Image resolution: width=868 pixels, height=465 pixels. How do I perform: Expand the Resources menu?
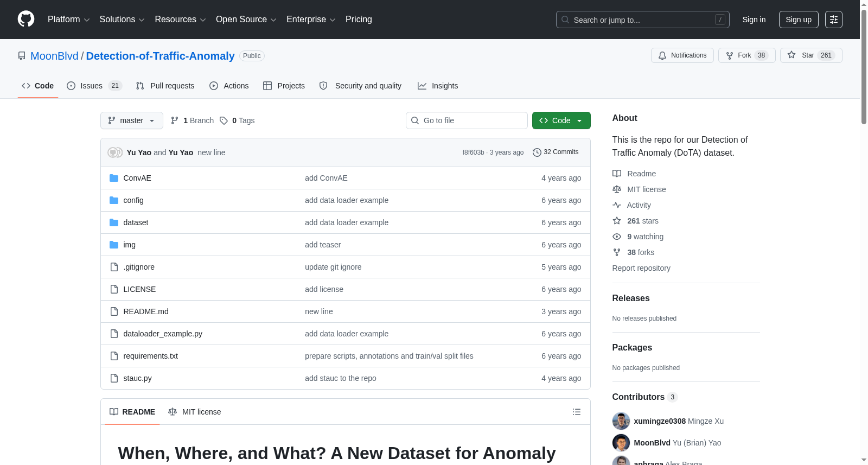click(180, 20)
